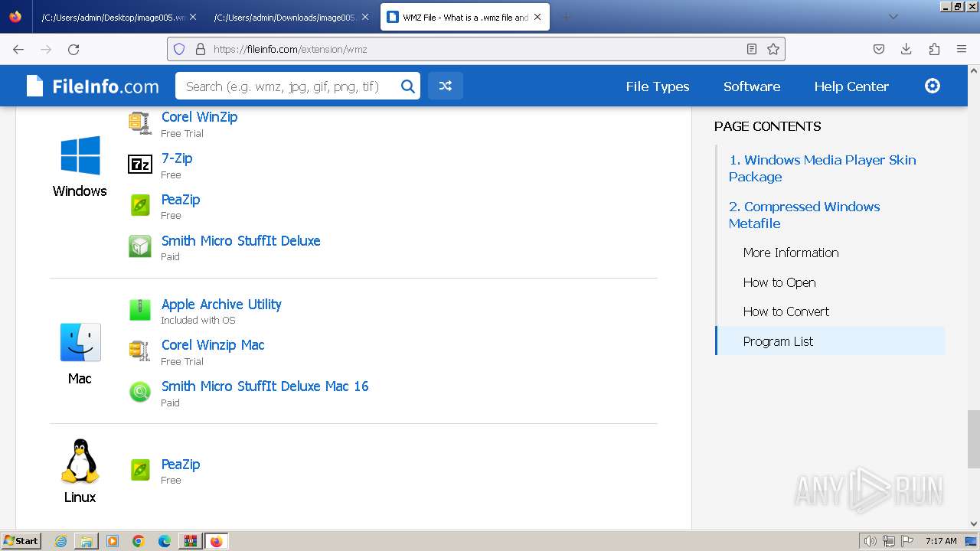Image resolution: width=980 pixels, height=551 pixels.
Task: Open the Linux PeaZip link
Action: [181, 465]
